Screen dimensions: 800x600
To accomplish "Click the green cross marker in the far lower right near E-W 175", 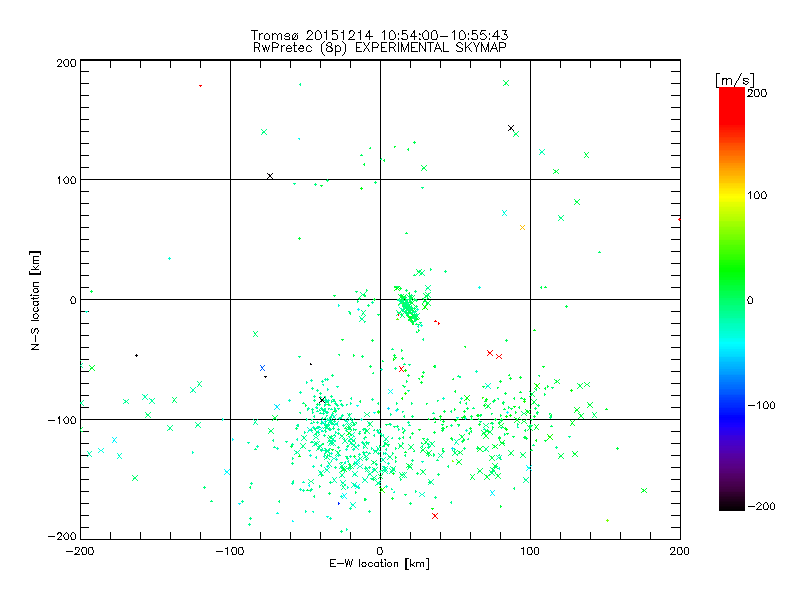I will coord(644,490).
